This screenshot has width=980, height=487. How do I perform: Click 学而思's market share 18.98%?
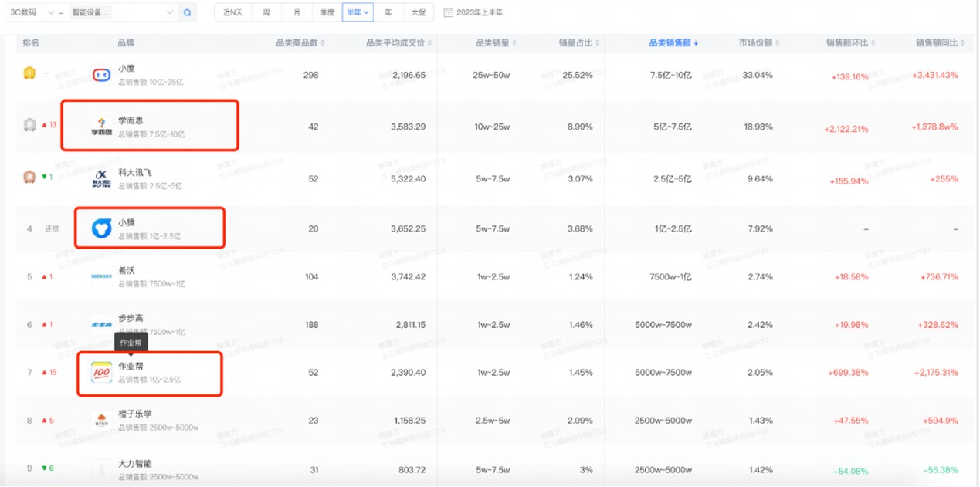pyautogui.click(x=758, y=127)
